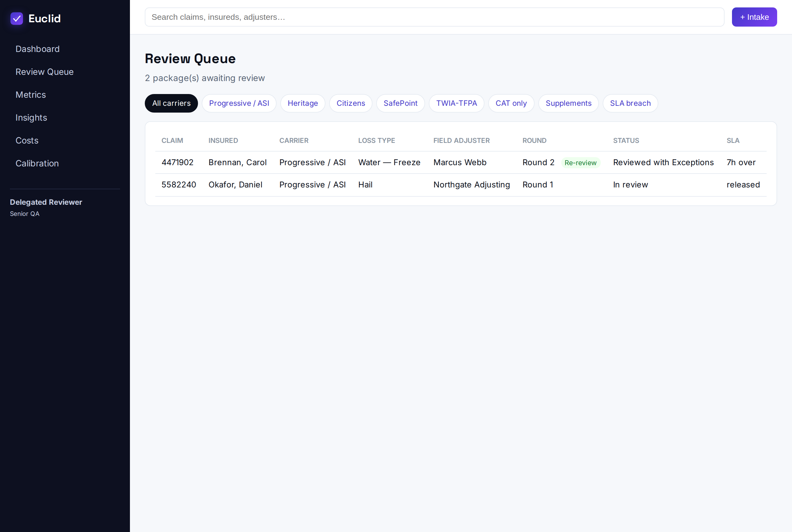Open claim 4471902

[178, 162]
